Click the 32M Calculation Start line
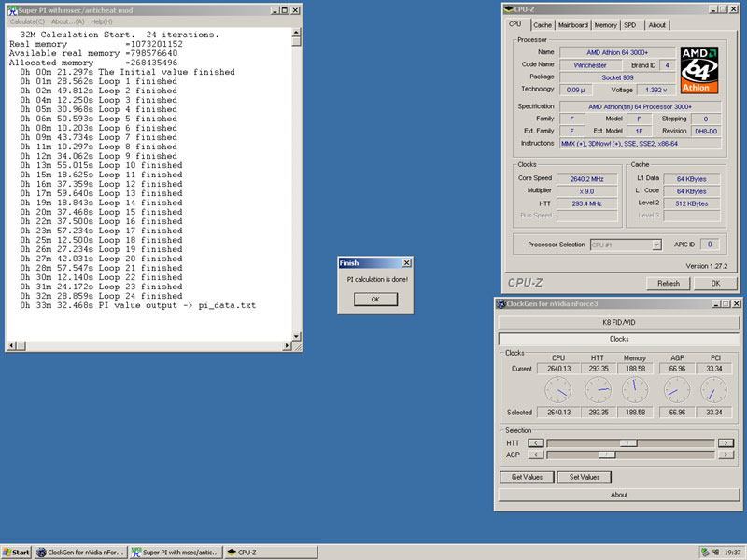 [120, 35]
